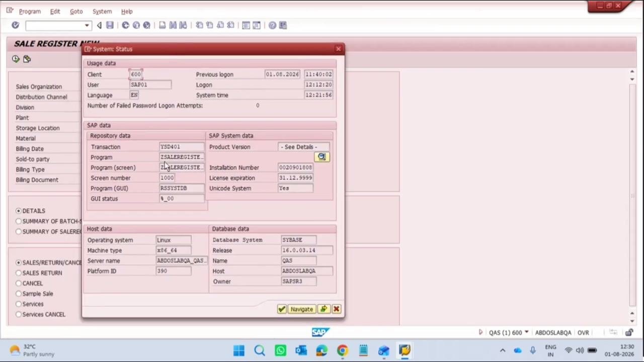Image resolution: width=644 pixels, height=362 pixels.
Task: Click the Transaction field showing YSD401
Action: pyautogui.click(x=182, y=147)
